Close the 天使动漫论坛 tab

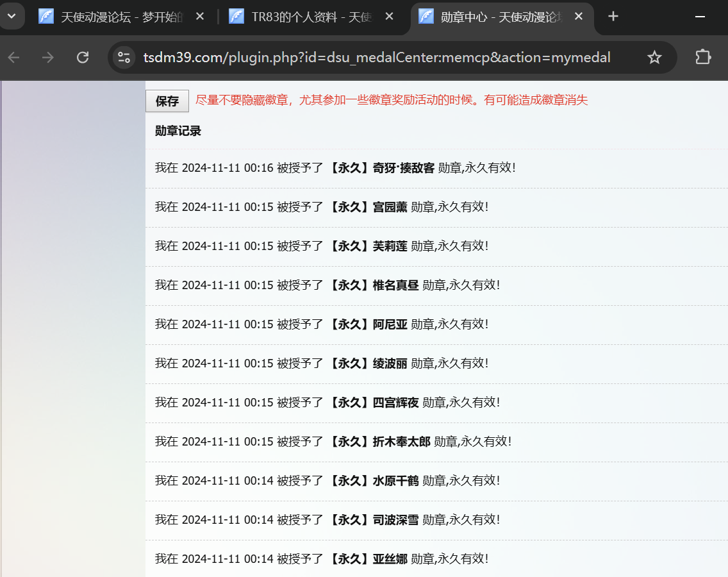point(200,17)
